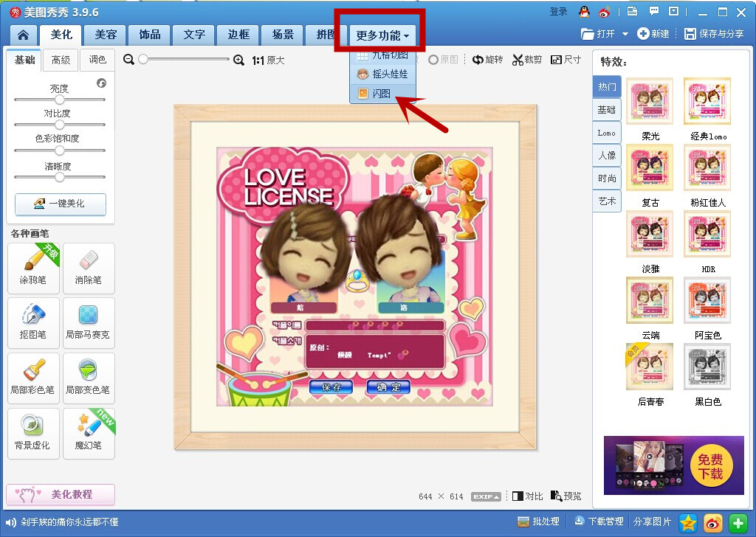Screen dimensions: 756x537
Task: Choose the 抠图笔 cutout tool
Action: 33,322
